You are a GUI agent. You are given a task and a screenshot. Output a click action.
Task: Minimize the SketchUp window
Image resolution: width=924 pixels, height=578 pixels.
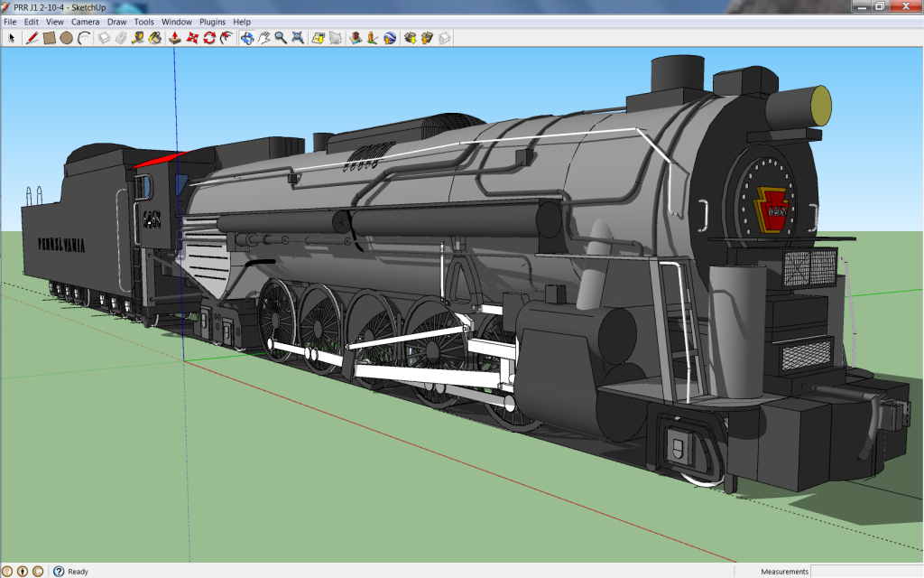pyautogui.click(x=863, y=6)
